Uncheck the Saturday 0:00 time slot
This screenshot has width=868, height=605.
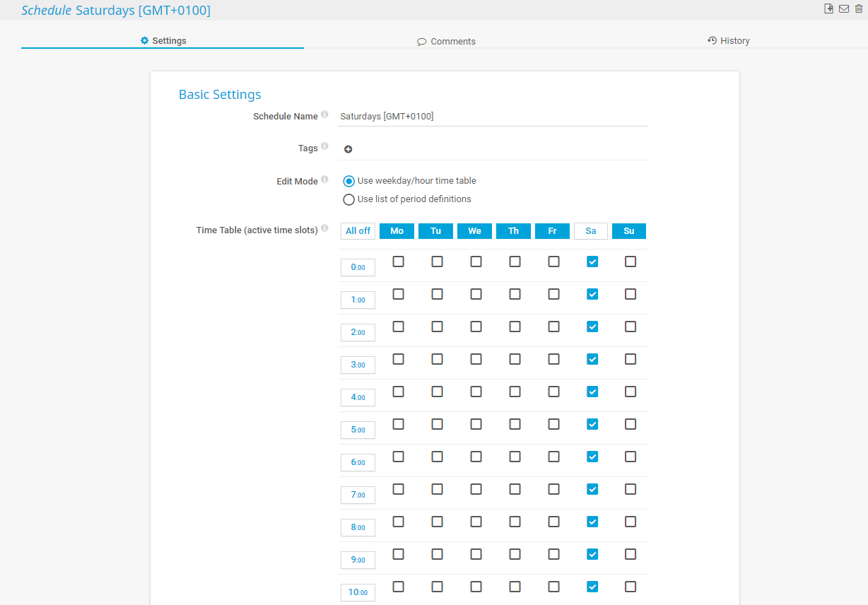(x=592, y=262)
